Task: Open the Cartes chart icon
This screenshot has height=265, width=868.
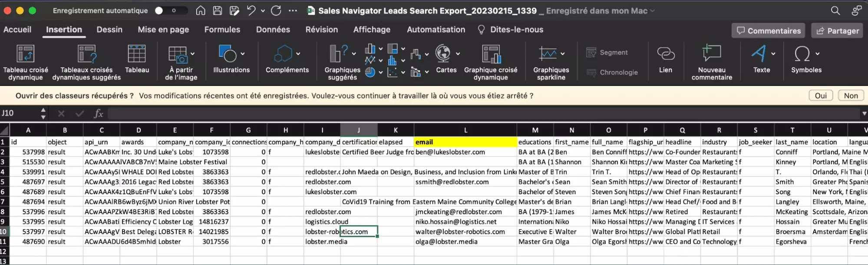Action: 443,54
